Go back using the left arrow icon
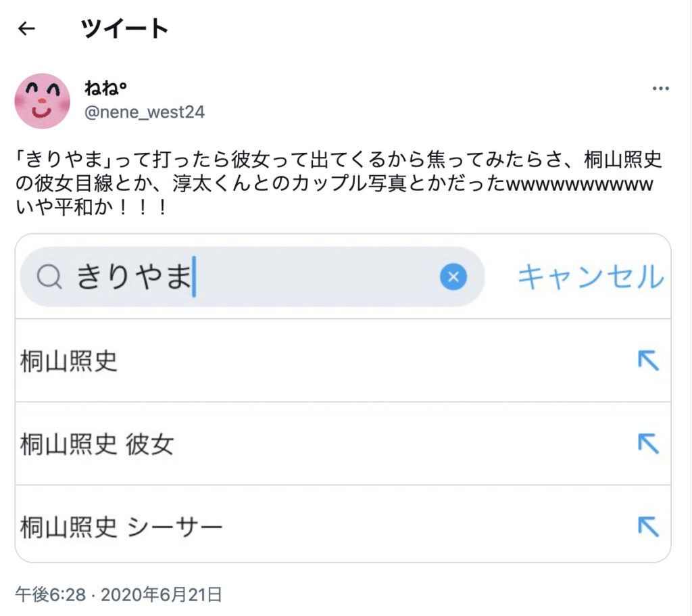The image size is (692, 616). point(26,29)
